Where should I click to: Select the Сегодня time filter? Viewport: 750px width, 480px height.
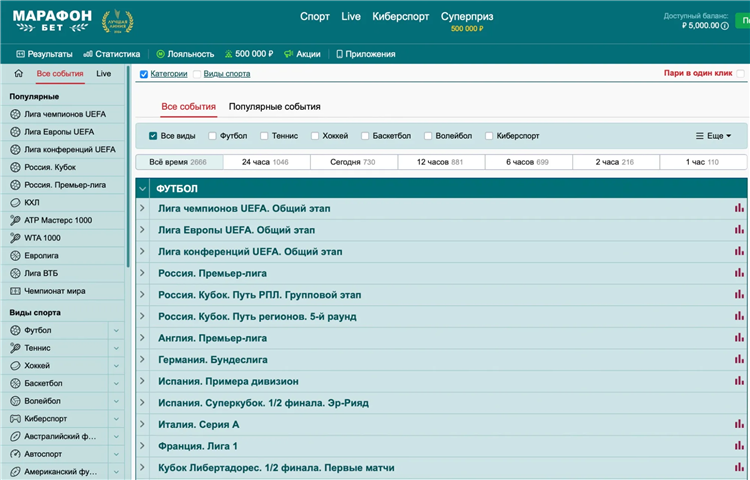[x=354, y=162]
